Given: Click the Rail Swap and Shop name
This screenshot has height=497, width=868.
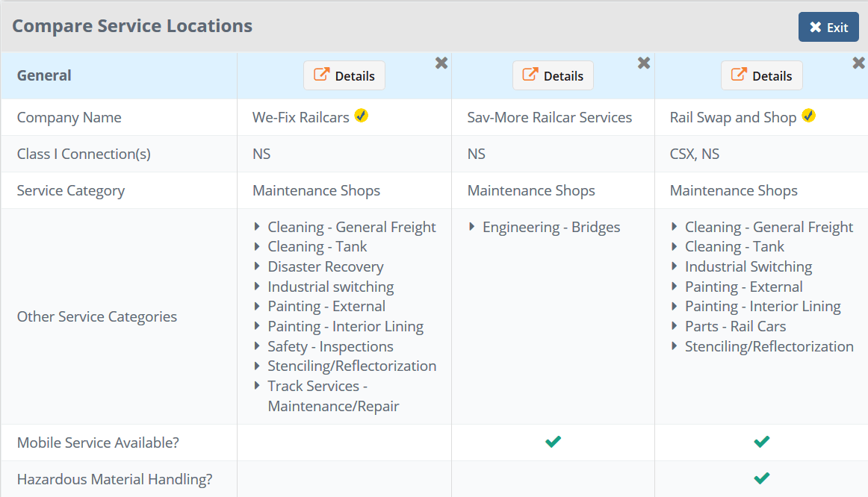Looking at the screenshot, I should 733,117.
